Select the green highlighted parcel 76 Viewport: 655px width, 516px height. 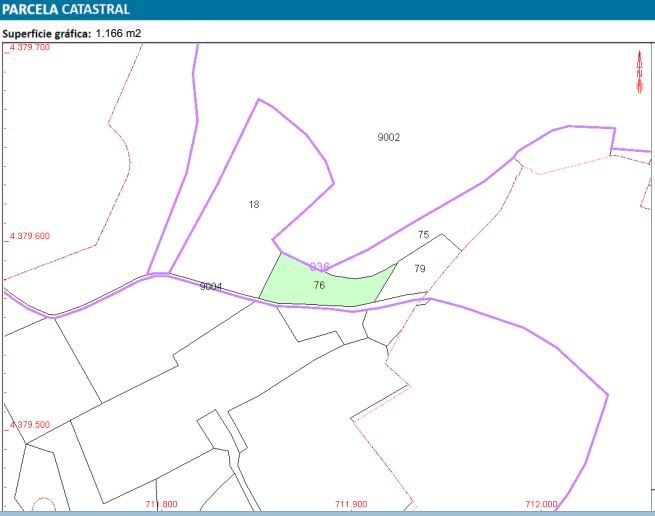(x=319, y=286)
